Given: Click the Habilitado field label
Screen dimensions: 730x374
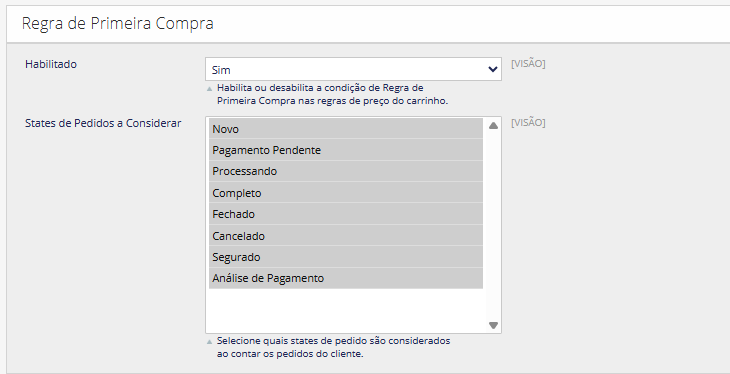Looking at the screenshot, I should coord(51,64).
